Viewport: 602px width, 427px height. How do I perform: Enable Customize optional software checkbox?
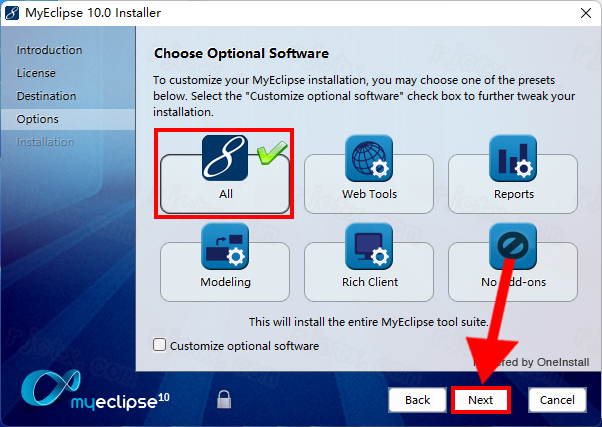coord(159,346)
